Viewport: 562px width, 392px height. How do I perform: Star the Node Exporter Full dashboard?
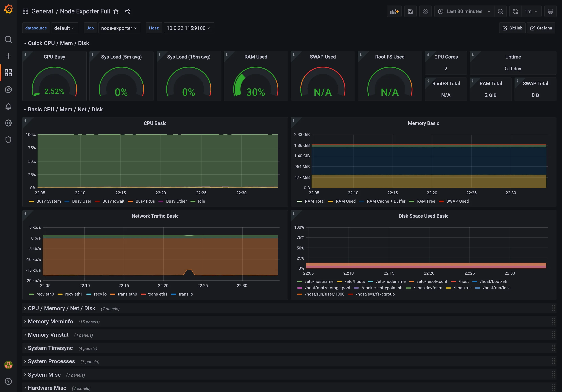[x=116, y=11]
